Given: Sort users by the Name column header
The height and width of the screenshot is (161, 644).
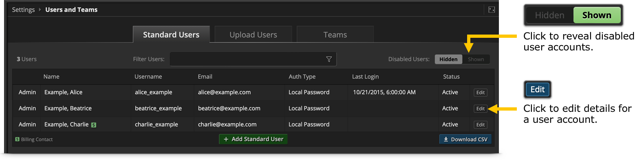Looking at the screenshot, I should [x=51, y=76].
